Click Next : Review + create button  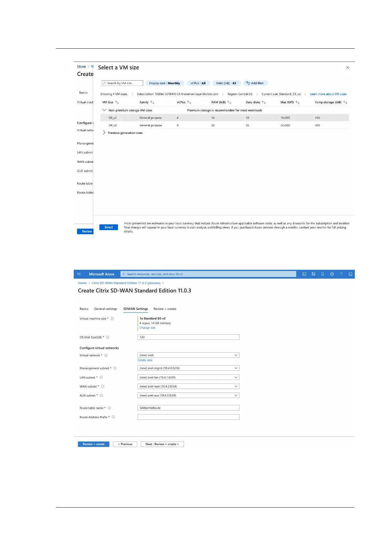pos(162,444)
